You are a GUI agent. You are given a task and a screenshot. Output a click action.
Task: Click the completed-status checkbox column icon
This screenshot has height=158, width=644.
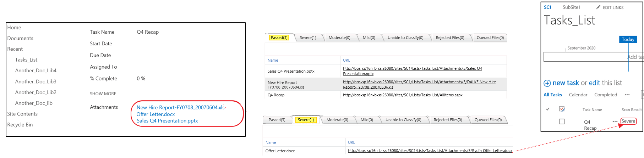click(562, 109)
